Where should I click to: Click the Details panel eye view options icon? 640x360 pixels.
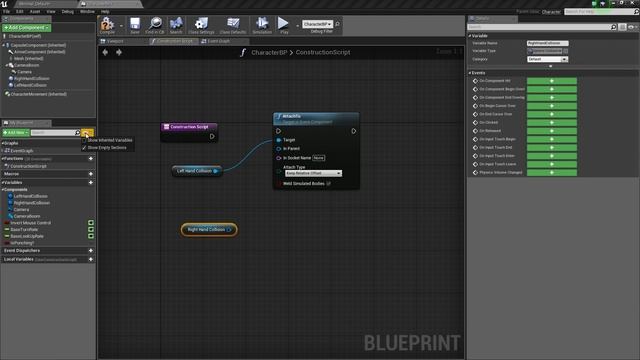tap(631, 27)
